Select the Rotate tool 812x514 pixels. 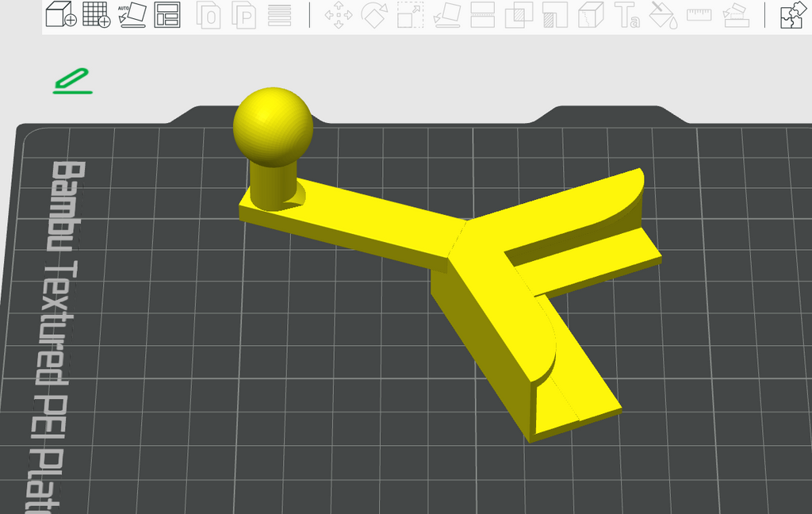[374, 14]
